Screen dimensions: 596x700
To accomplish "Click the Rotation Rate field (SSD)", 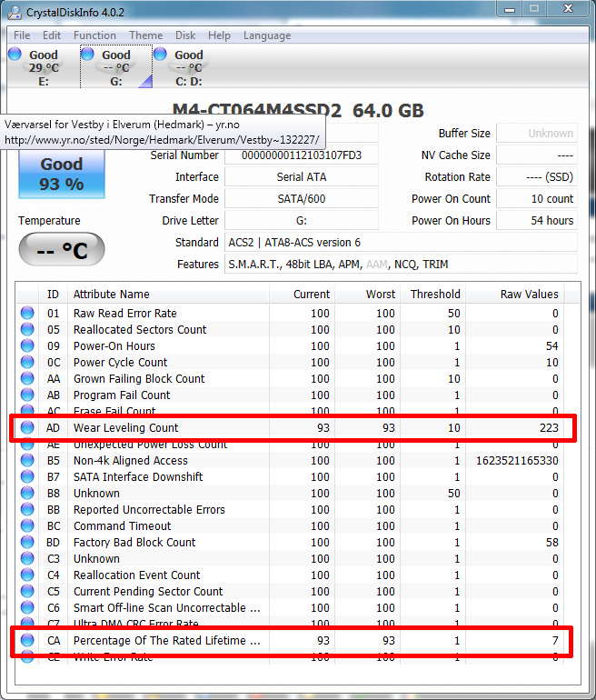I will (537, 176).
